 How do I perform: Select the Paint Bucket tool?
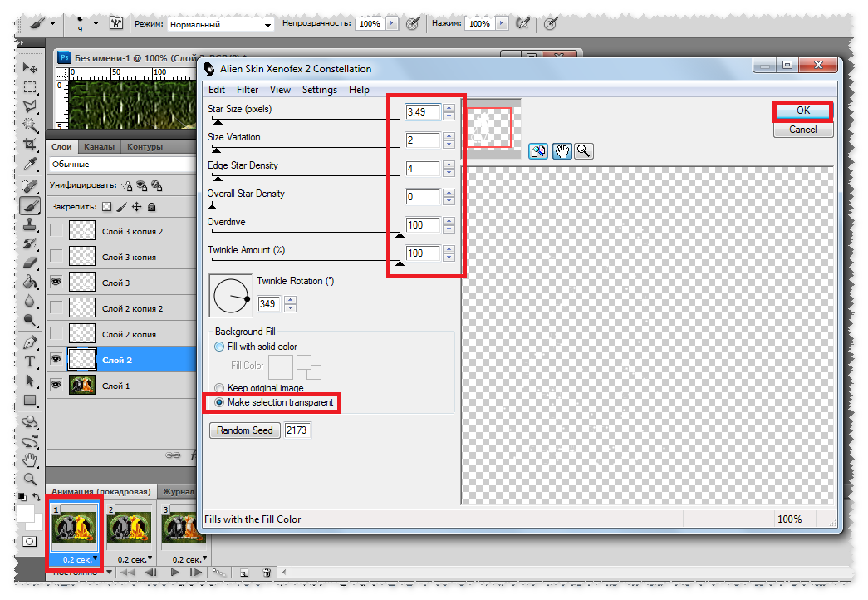point(30,282)
